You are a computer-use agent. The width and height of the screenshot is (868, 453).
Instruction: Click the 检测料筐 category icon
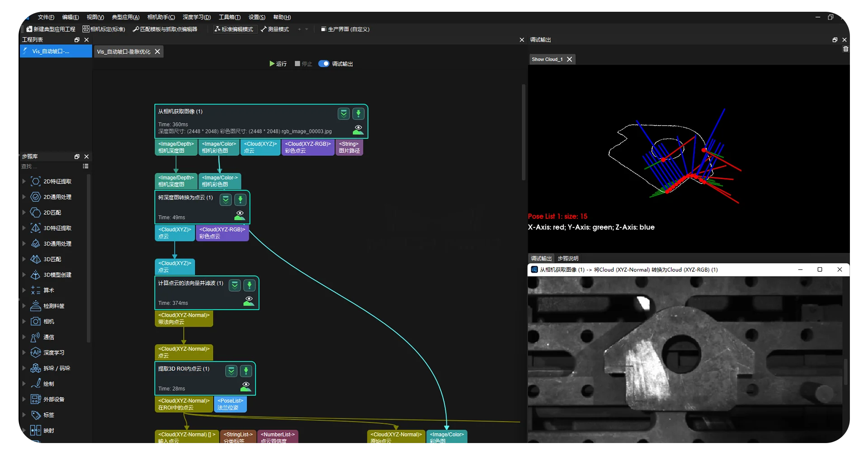pyautogui.click(x=36, y=306)
